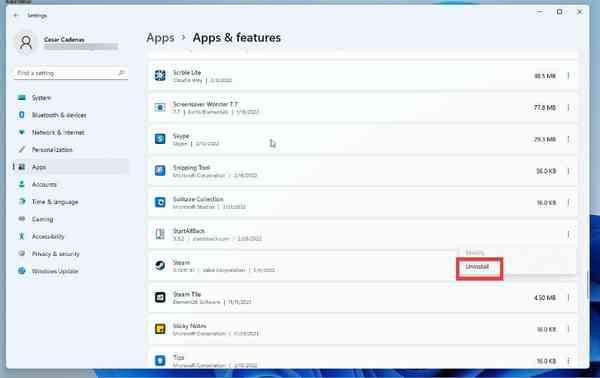Open Windows Update in the sidebar
This screenshot has height=378, width=600.
(71, 271)
